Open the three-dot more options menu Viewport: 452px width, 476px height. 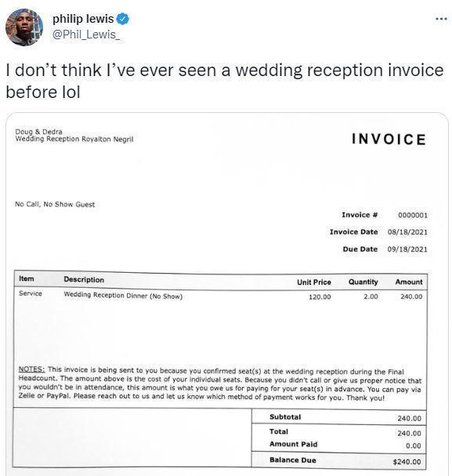pyautogui.click(x=441, y=19)
